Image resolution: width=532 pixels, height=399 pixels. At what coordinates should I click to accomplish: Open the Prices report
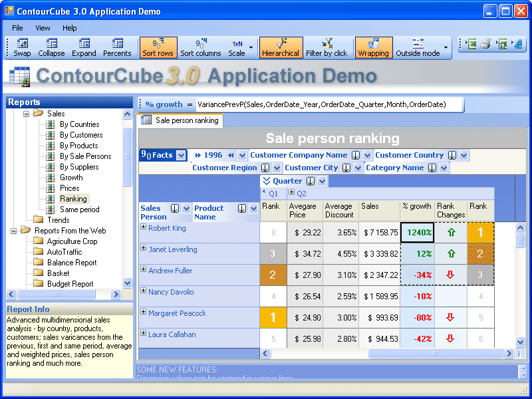coord(70,188)
